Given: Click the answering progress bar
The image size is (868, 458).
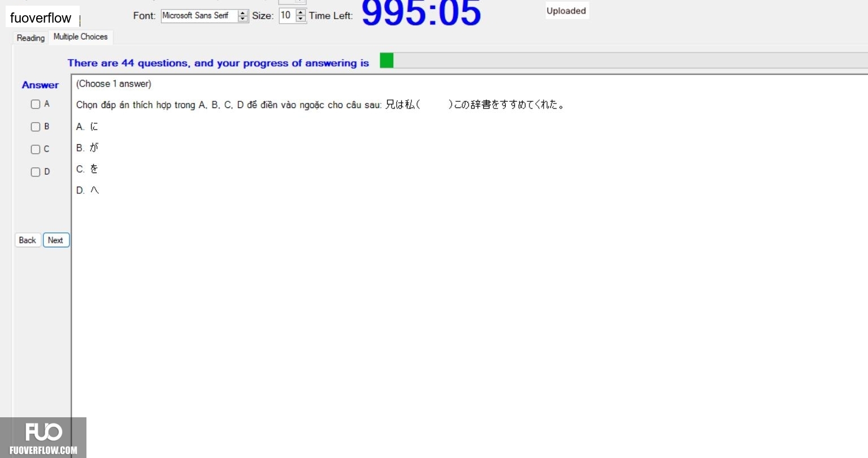Looking at the screenshot, I should [623, 61].
